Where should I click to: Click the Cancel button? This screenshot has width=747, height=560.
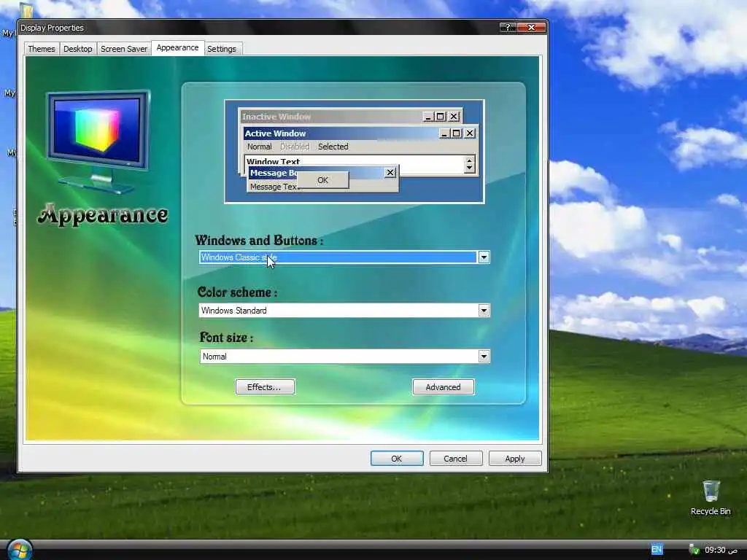(455, 458)
